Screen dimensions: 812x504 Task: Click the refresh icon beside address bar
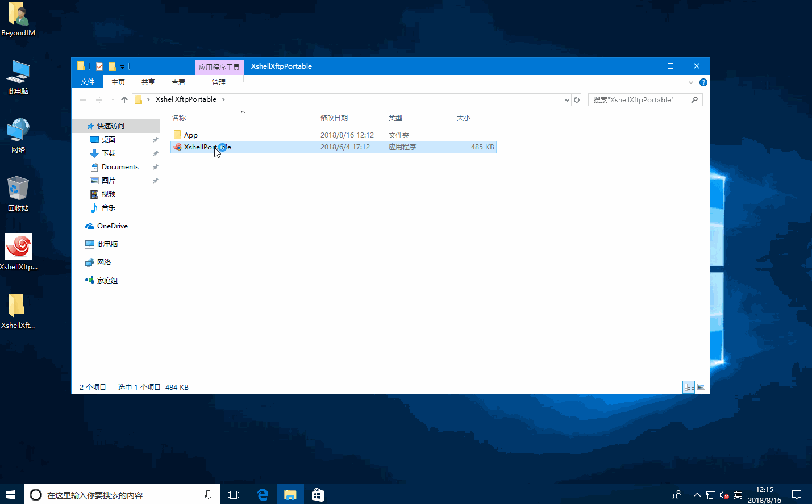click(577, 99)
